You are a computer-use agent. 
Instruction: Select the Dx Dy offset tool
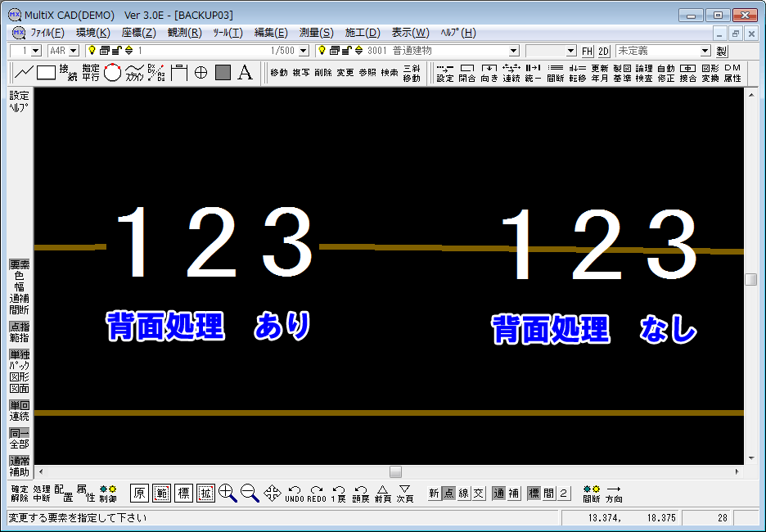click(156, 73)
